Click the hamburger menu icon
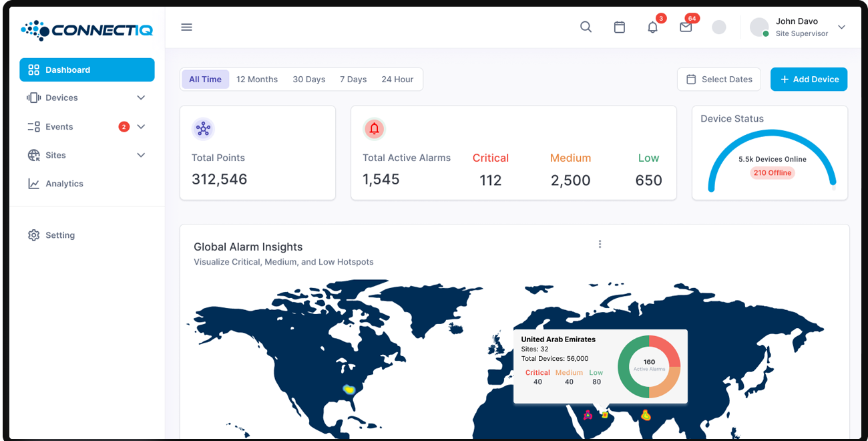Screen dimensions: 868x441 click(187, 27)
